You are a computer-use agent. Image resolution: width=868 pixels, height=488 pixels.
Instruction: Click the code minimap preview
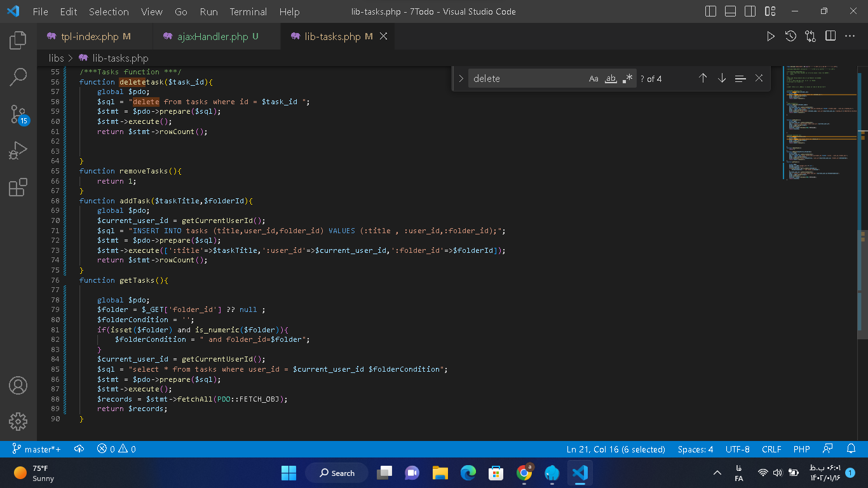tap(820, 122)
